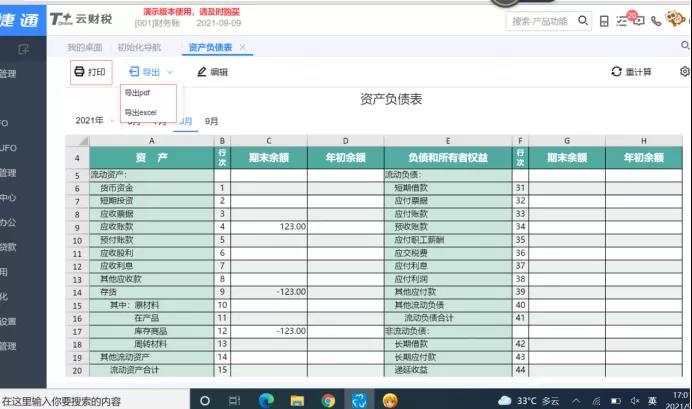Switch to the 初始化导航 tab
Viewport: 692px width, 409px height.
click(x=139, y=47)
